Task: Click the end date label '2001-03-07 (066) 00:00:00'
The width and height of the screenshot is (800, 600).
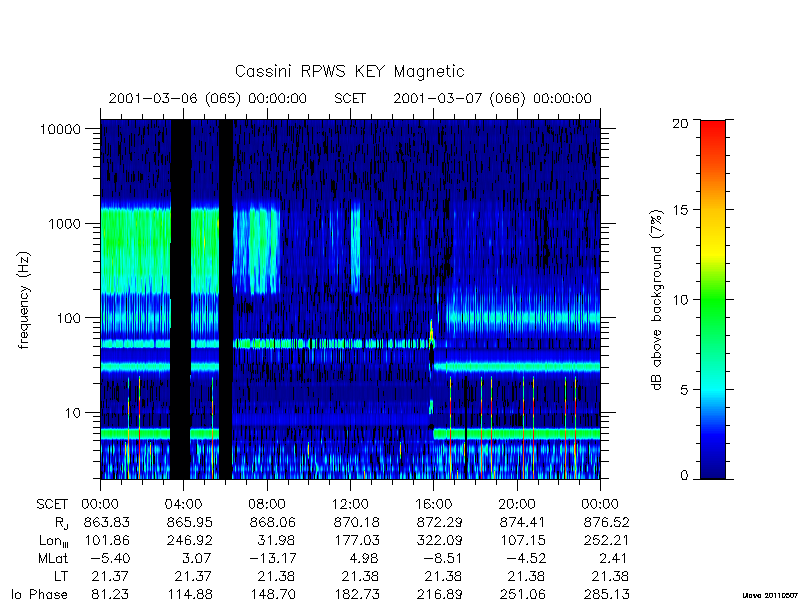Action: [492, 98]
